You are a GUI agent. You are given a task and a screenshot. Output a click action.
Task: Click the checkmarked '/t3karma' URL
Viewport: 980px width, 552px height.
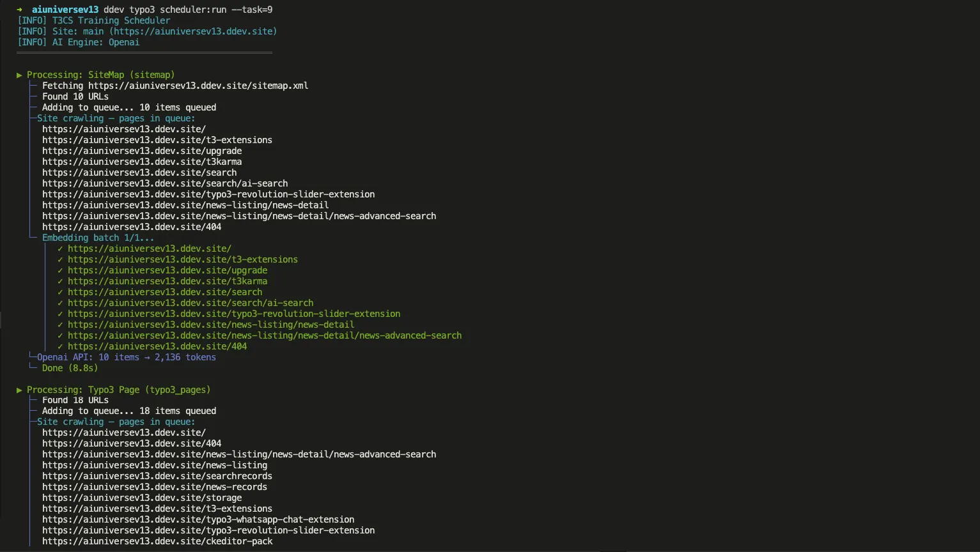167,281
